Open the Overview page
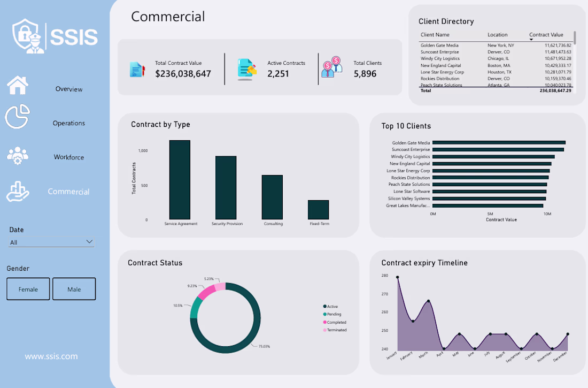 click(x=69, y=89)
